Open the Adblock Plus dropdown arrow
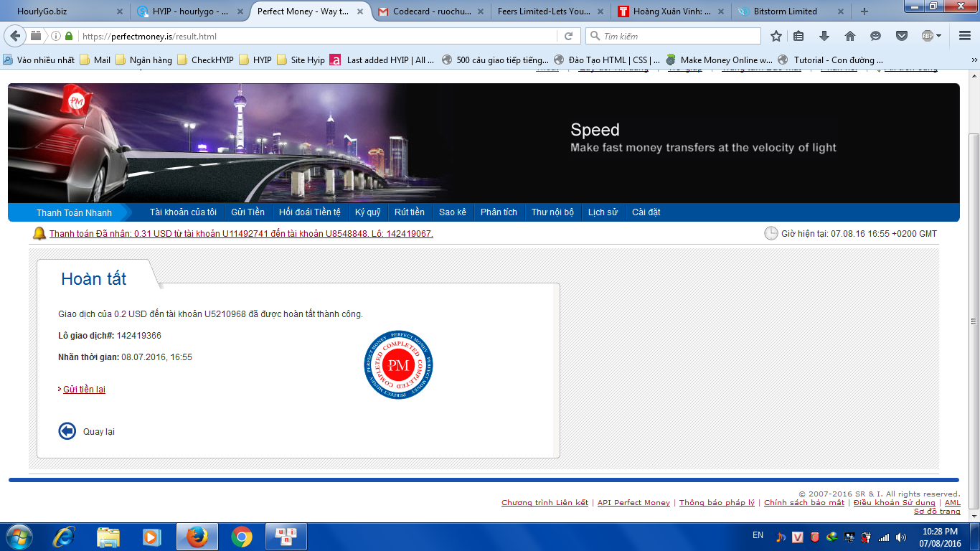980x551 pixels. pyautogui.click(x=938, y=36)
